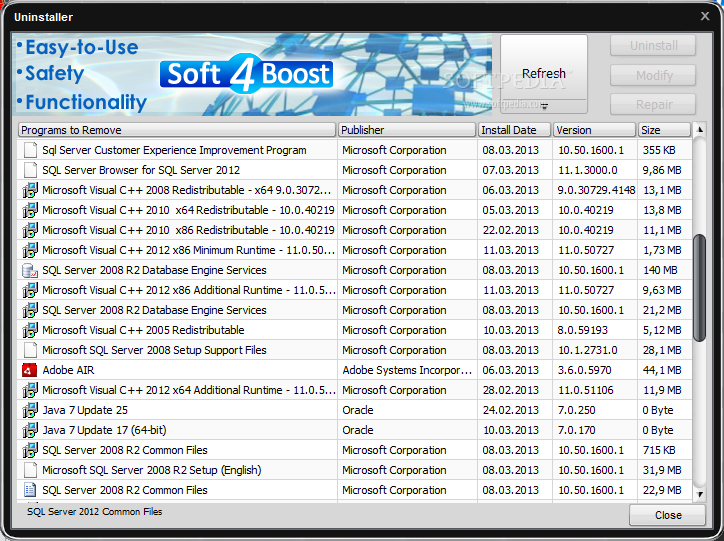Click install date 28.02.2013
The height and width of the screenshot is (541, 724).
pyautogui.click(x=511, y=390)
